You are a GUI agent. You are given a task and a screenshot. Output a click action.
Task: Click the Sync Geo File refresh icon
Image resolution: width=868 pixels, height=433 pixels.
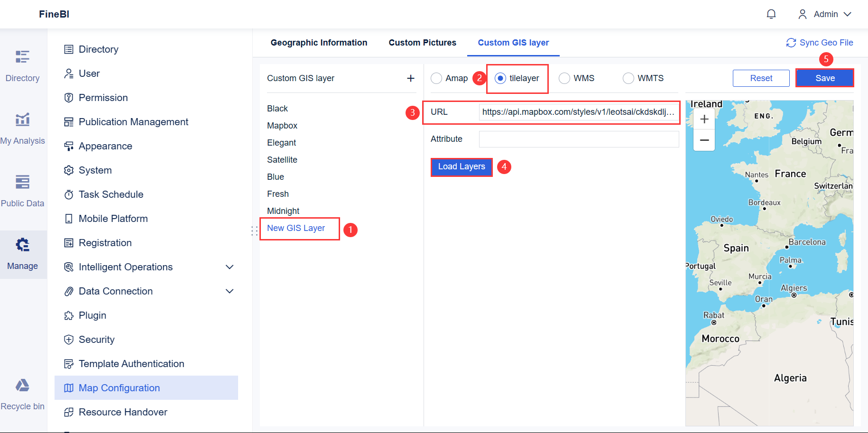tap(791, 43)
